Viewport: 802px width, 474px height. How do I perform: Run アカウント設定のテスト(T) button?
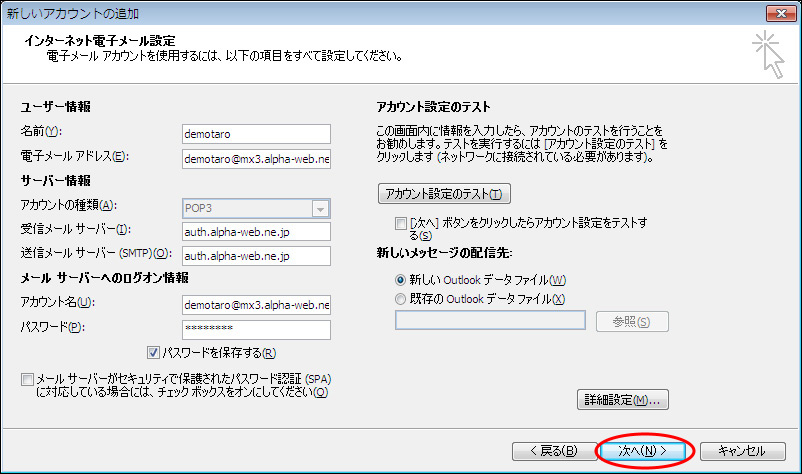click(x=444, y=194)
